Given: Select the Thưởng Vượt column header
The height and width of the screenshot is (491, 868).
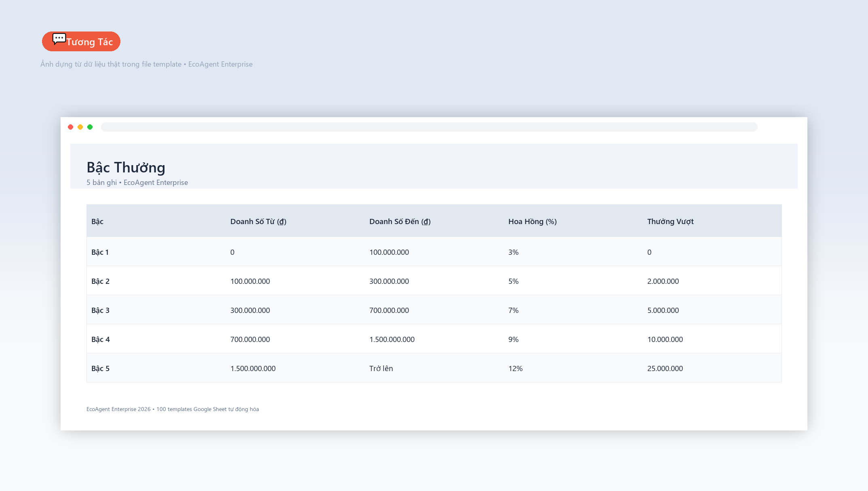Looking at the screenshot, I should click(670, 221).
